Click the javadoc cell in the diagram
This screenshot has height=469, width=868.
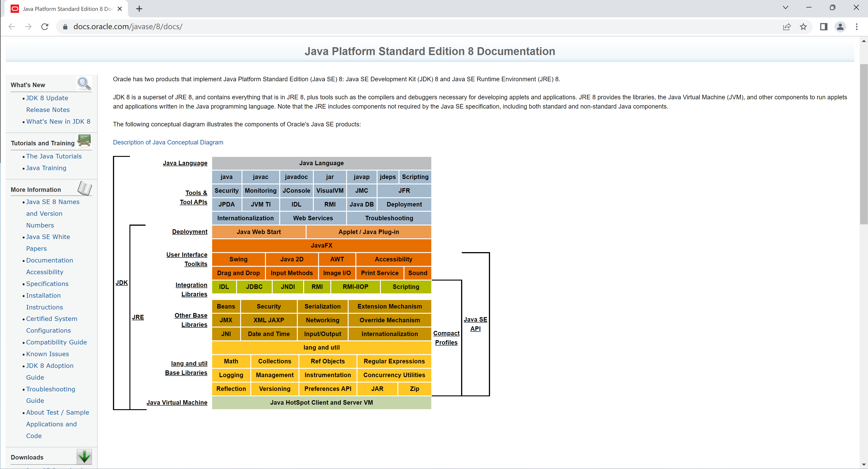(x=296, y=177)
